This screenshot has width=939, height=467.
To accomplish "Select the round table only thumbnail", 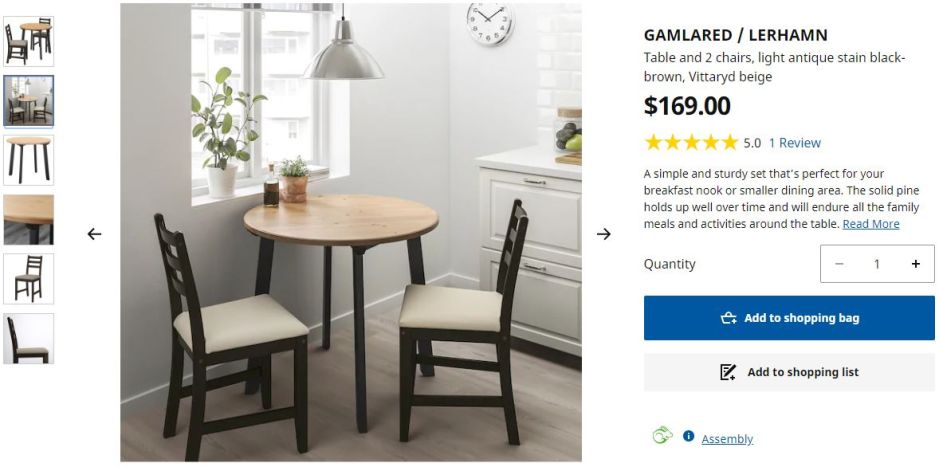I will point(29,160).
